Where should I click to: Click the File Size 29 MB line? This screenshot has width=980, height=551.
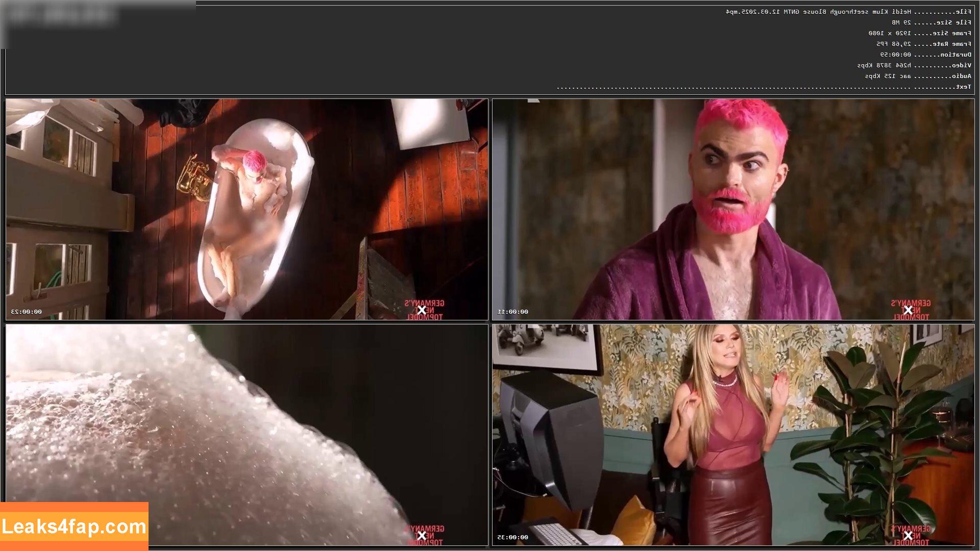coord(932,22)
